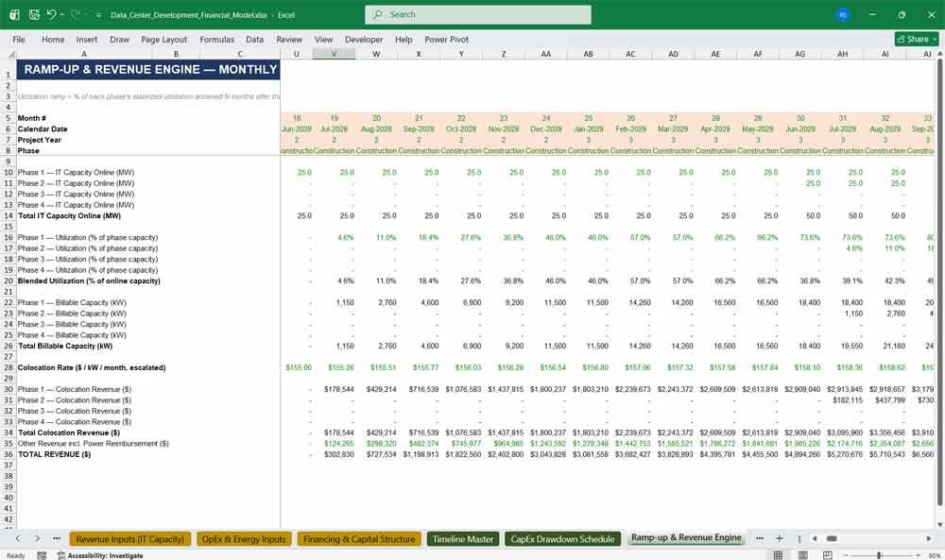The image size is (945, 560).
Task: Click the Select All corner triangle
Action: [10, 54]
